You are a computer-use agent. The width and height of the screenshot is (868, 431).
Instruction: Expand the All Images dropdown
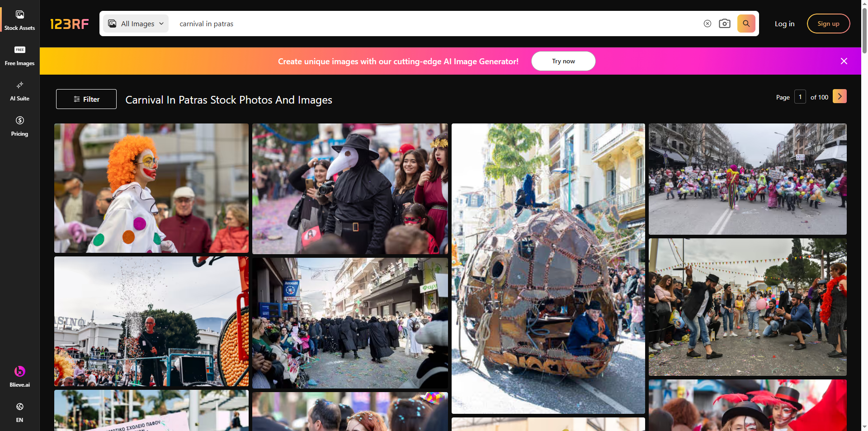coord(136,24)
